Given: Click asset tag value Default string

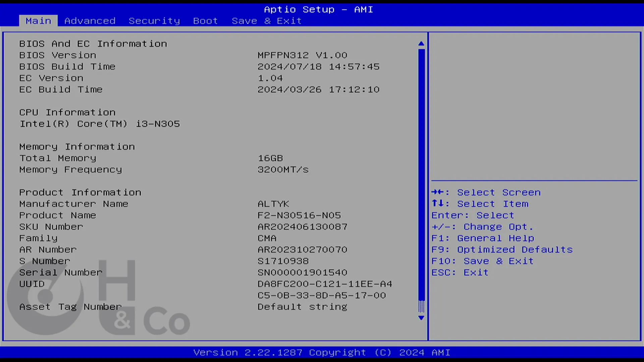Looking at the screenshot, I should click(302, 307).
